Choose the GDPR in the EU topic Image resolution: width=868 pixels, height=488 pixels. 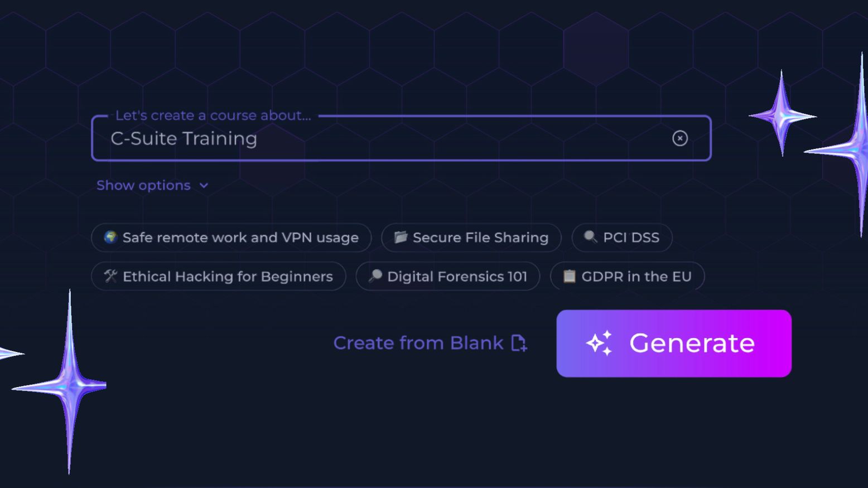click(626, 276)
